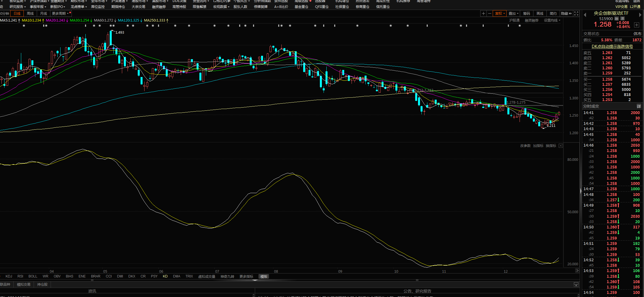Click the 1.211 low price marker

click(x=551, y=126)
